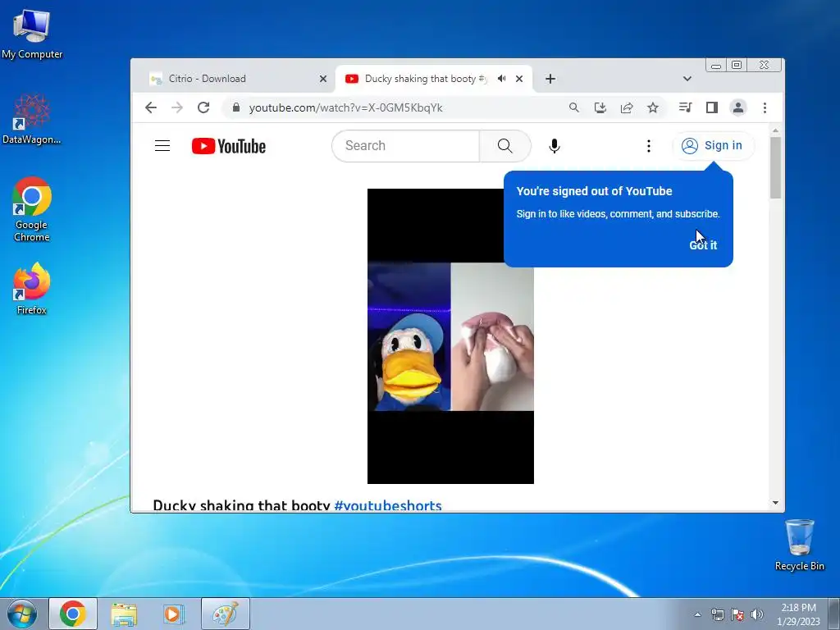This screenshot has height=630, width=840.
Task: Close the Citrio - Download tab
Action: pyautogui.click(x=323, y=79)
